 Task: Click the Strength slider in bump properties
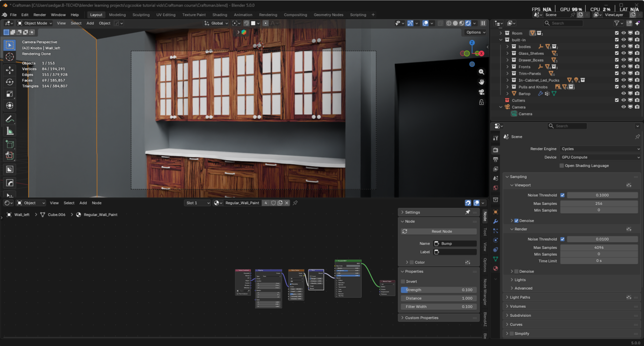tap(438, 290)
